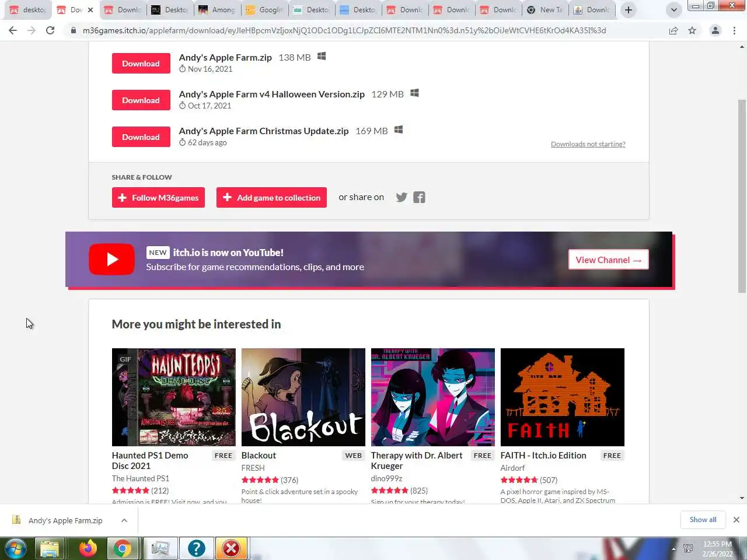The width and height of the screenshot is (747, 560).
Task: Download the Christmas Update zip
Action: [x=141, y=137]
